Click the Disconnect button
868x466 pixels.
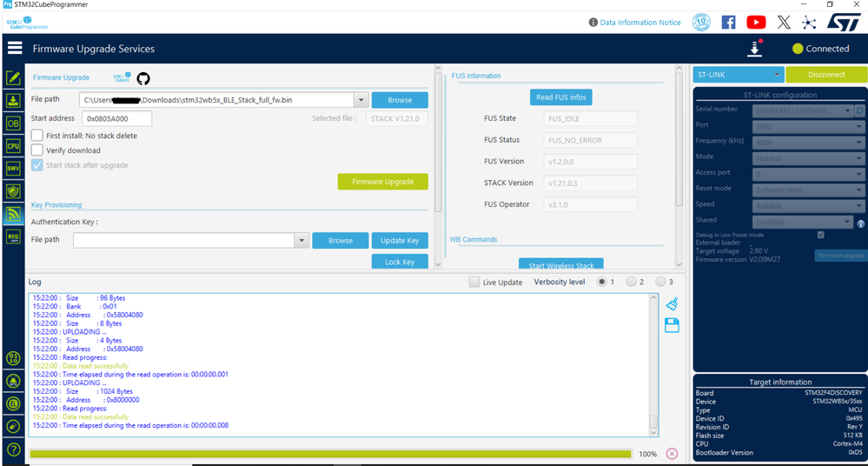[826, 74]
